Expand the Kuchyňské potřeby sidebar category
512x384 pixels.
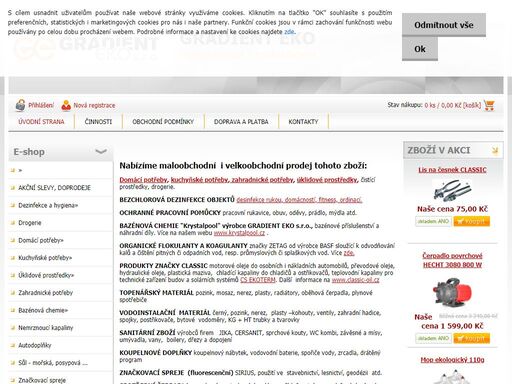45,258
